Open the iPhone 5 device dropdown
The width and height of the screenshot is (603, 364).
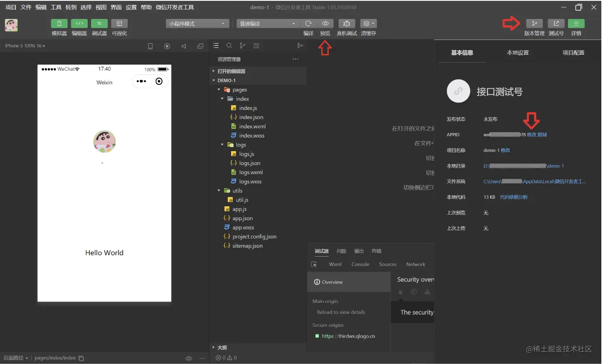pyautogui.click(x=25, y=46)
